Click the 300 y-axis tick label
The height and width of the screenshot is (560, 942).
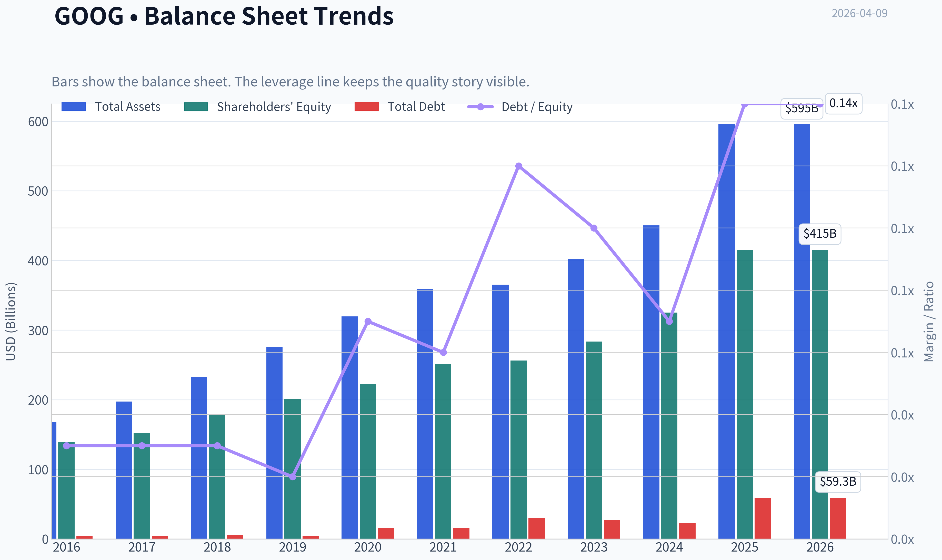(38, 331)
